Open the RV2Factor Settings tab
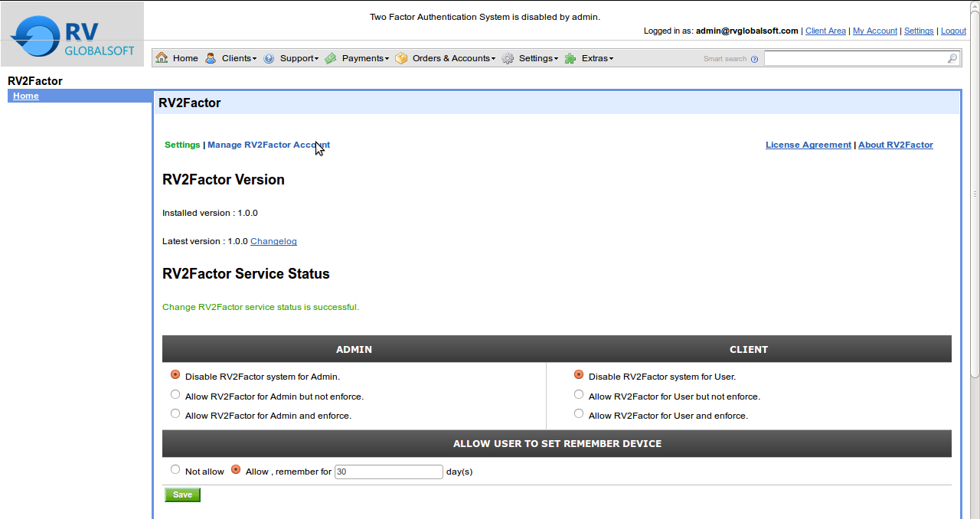The width and height of the screenshot is (980, 519). (x=182, y=145)
